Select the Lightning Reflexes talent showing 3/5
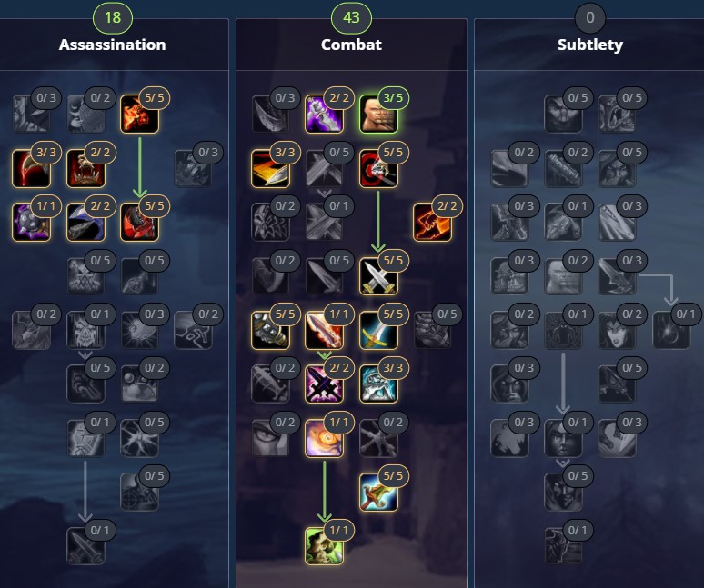The width and height of the screenshot is (704, 588). pos(378,114)
